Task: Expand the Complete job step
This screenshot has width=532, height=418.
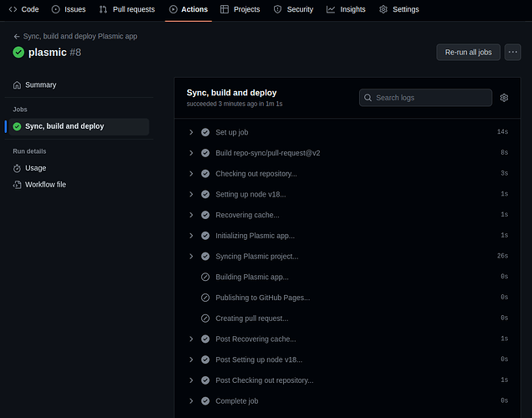Action: 191,401
